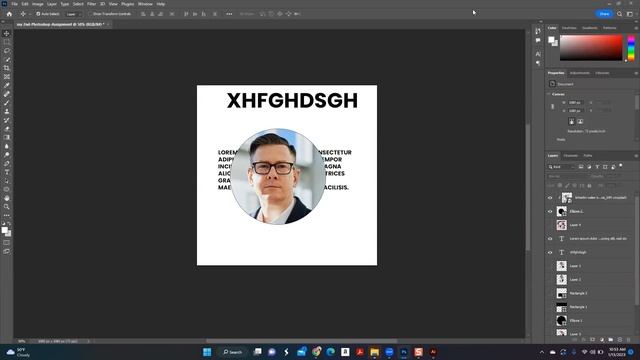Switch to the Channels tab
The height and width of the screenshot is (360, 640).
click(571, 156)
